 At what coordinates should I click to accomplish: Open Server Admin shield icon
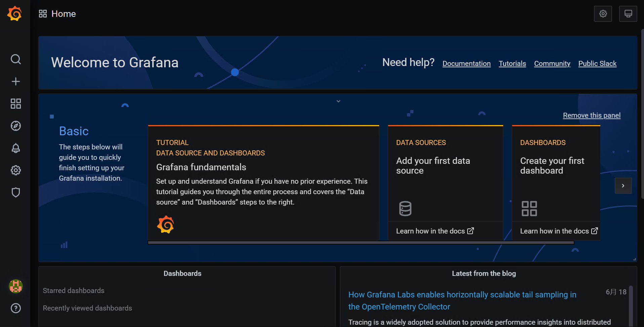coord(15,192)
